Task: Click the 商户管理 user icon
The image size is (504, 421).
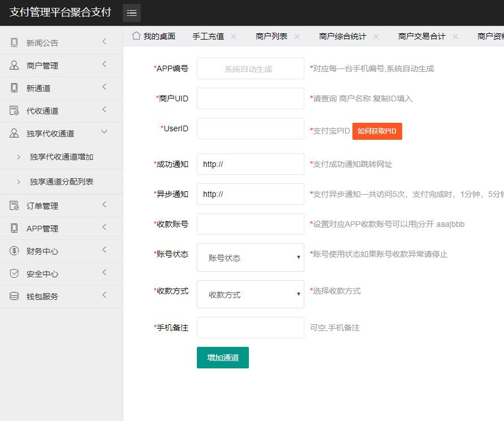Action: point(14,65)
